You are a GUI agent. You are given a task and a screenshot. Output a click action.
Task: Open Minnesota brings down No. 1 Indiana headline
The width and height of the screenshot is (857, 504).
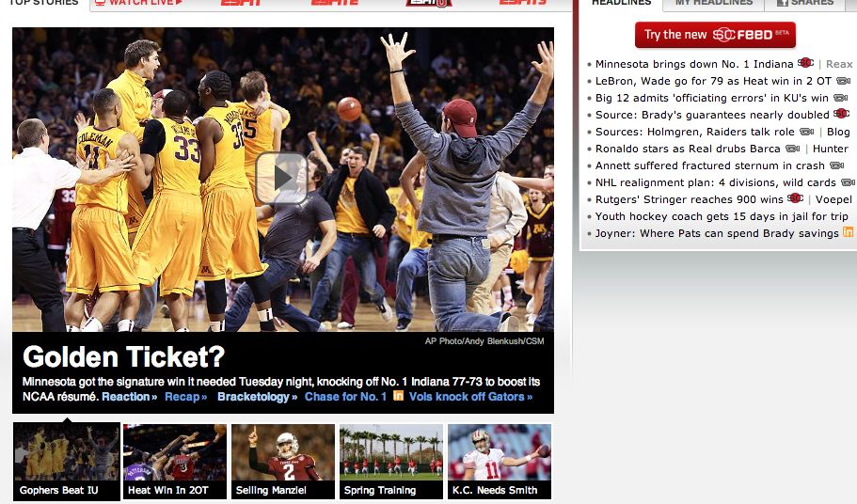(694, 64)
